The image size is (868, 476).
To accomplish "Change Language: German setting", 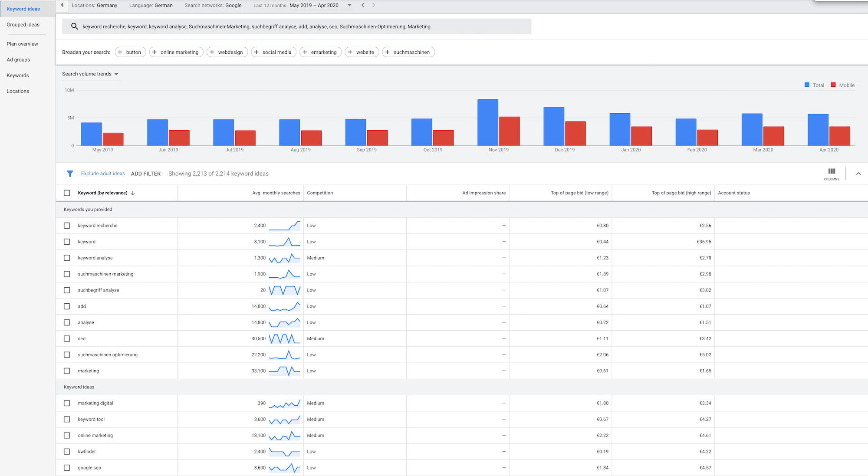I will (151, 5).
